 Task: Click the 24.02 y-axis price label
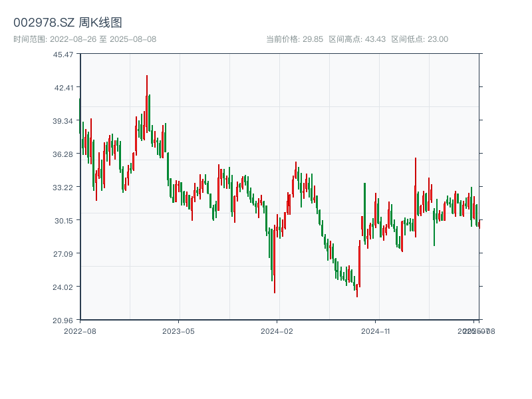pos(64,287)
